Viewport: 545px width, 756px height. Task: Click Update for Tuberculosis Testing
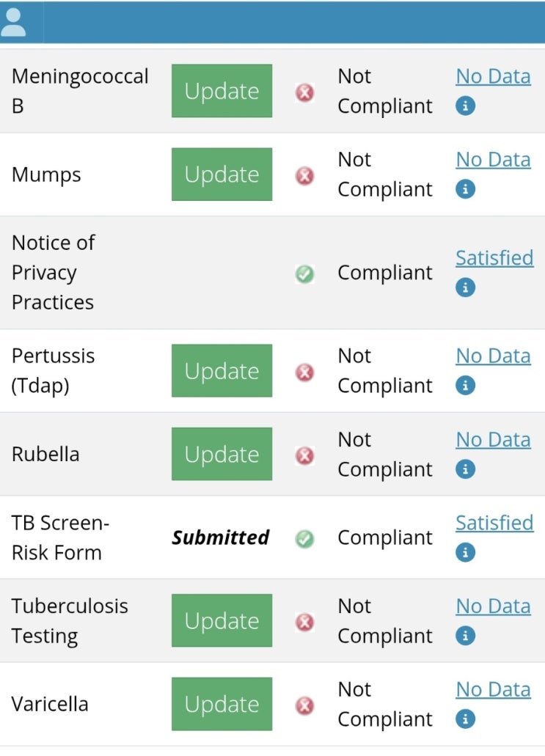pos(222,620)
